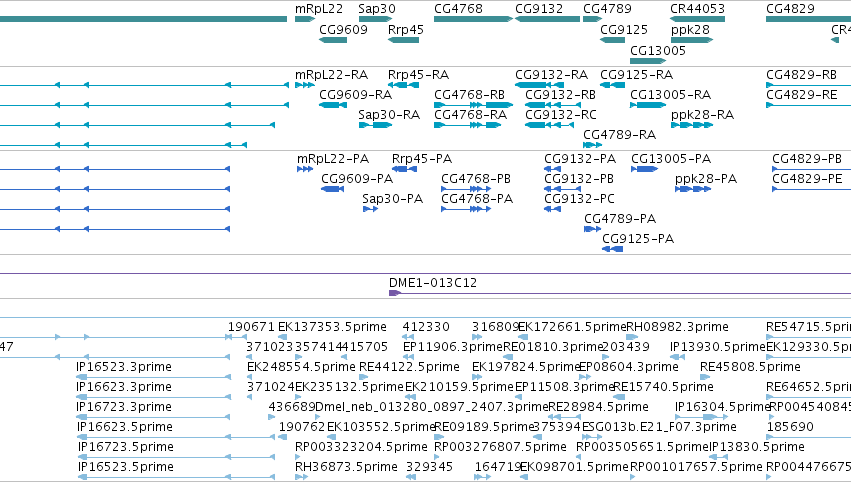Open protein Sap30-PA
Image resolution: width=851 pixels, height=482 pixels.
[392, 199]
